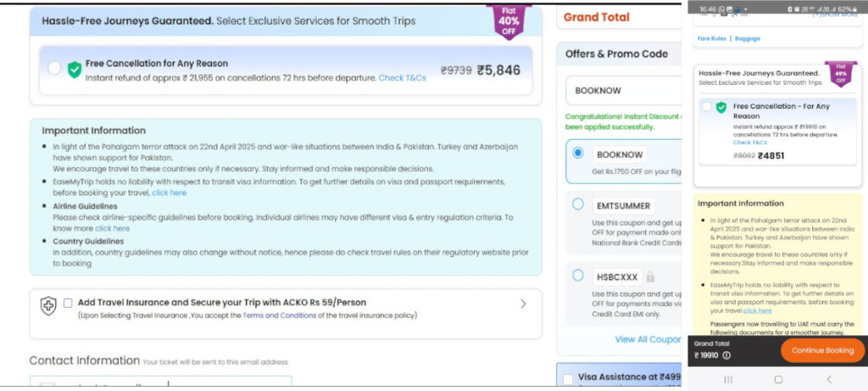Image resolution: width=868 pixels, height=391 pixels.
Task: Select the EMTSUMMER coupon radio button
Action: 578,204
